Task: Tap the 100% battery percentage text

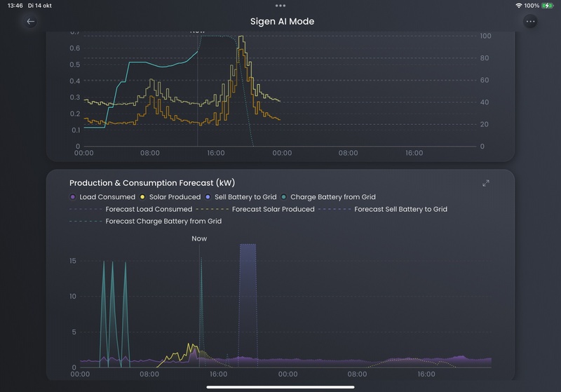Action: click(x=532, y=6)
